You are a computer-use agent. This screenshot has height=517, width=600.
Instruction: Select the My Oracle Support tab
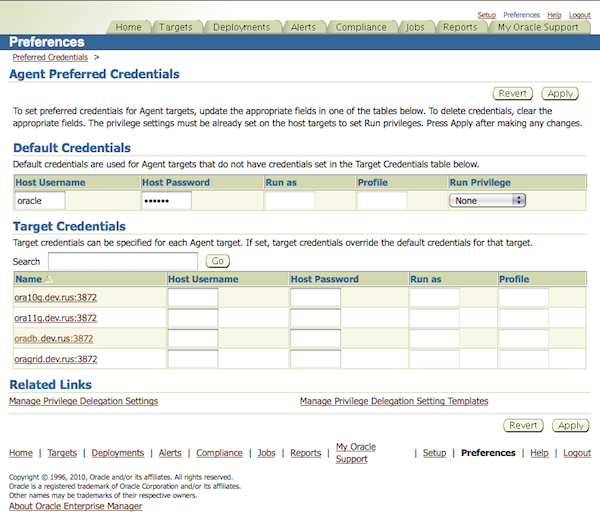point(538,27)
